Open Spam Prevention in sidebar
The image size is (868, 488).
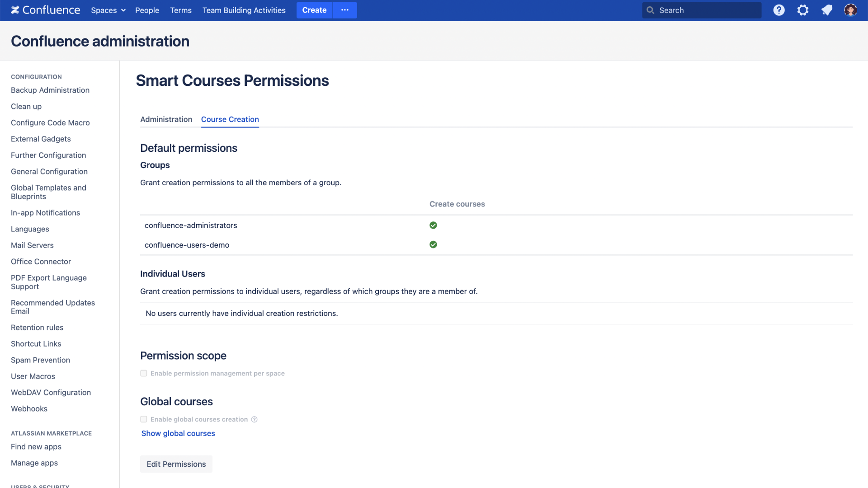click(x=40, y=360)
